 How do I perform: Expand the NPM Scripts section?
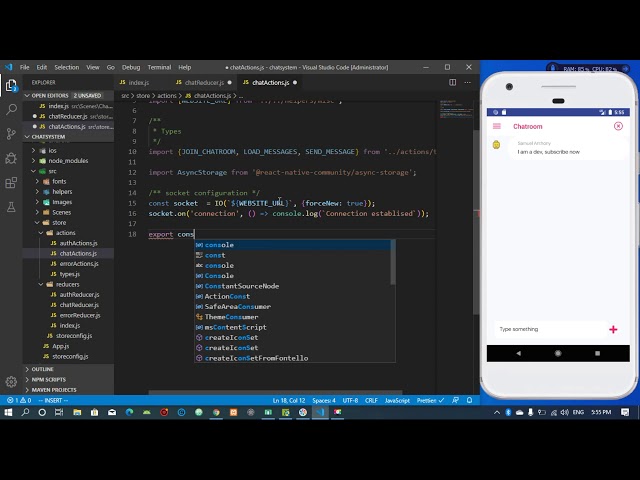coord(49,379)
